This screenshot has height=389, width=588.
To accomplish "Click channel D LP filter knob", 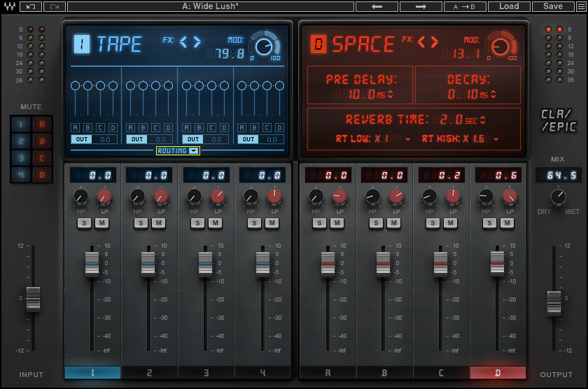I will (x=510, y=197).
